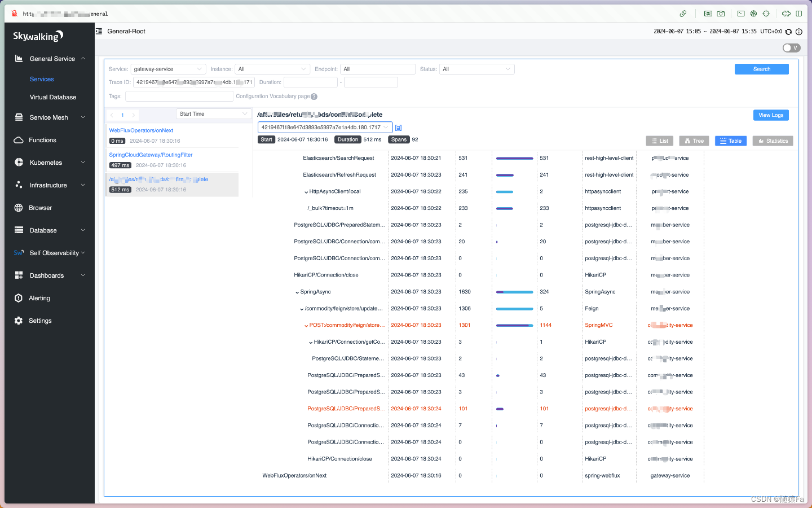Click the browser split view icon
812x508 pixels.
[x=798, y=14]
